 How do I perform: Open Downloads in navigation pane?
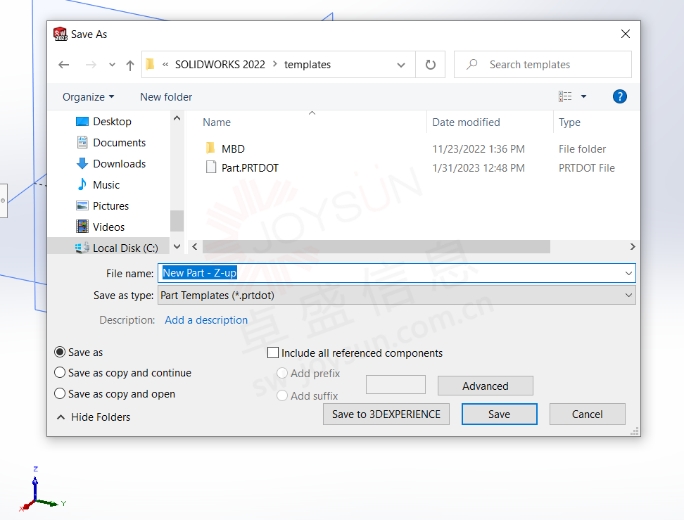click(119, 164)
